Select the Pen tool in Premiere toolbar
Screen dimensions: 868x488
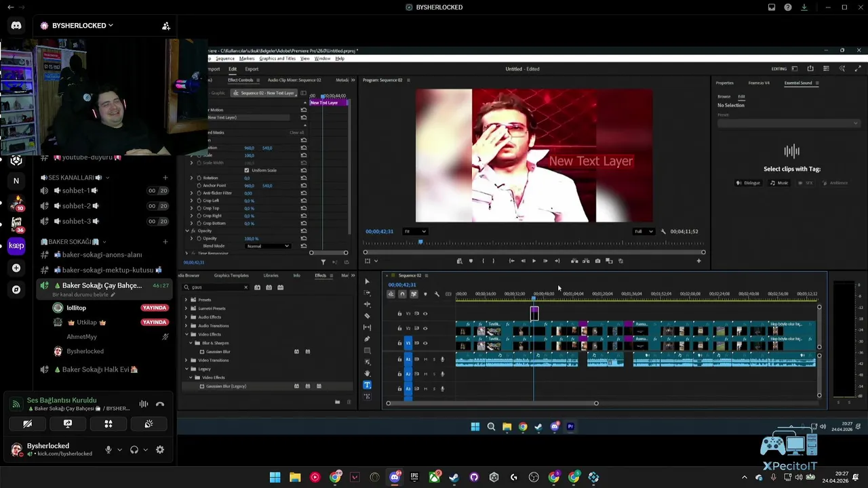(x=367, y=339)
